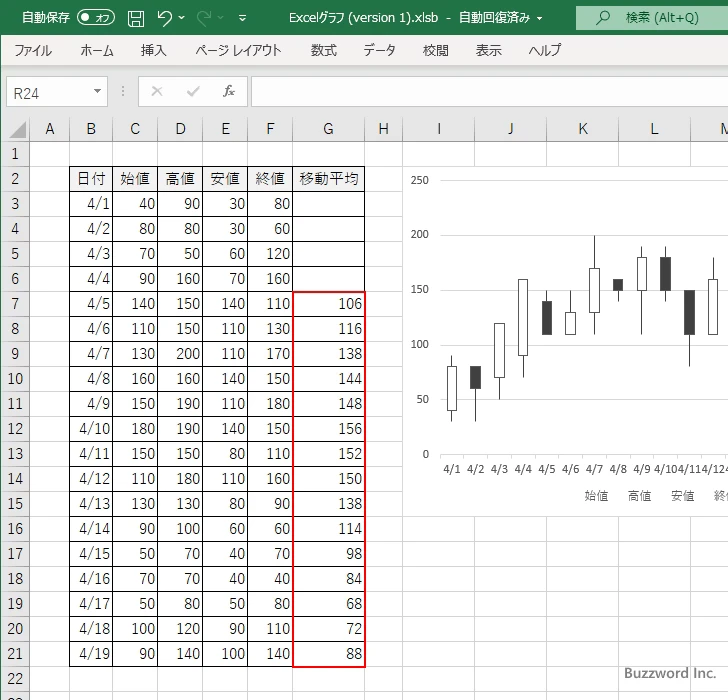Open the データ ribbon tab
Image resolution: width=728 pixels, height=700 pixels.
tap(379, 50)
